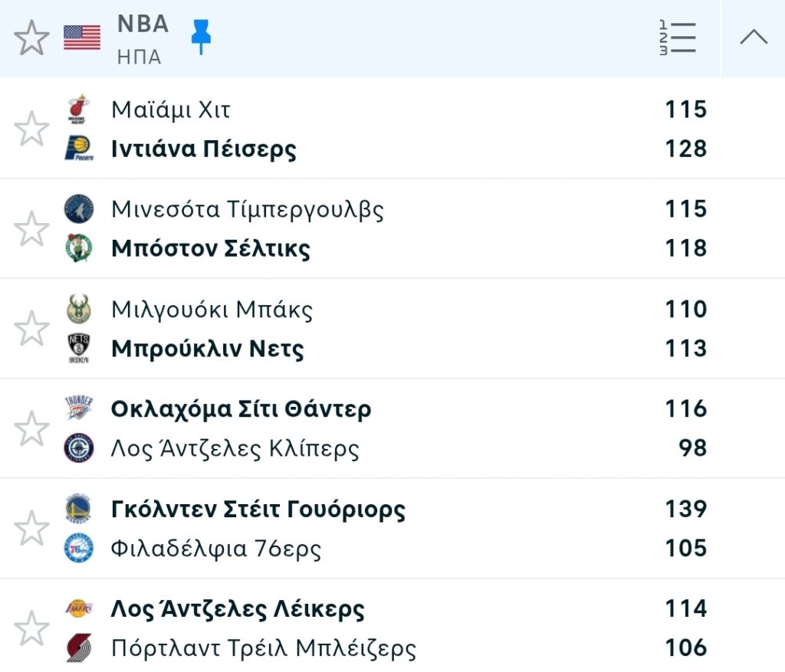Open Λος Άντζελες Λέικερς team link
This screenshot has height=672, width=785.
coord(238,609)
